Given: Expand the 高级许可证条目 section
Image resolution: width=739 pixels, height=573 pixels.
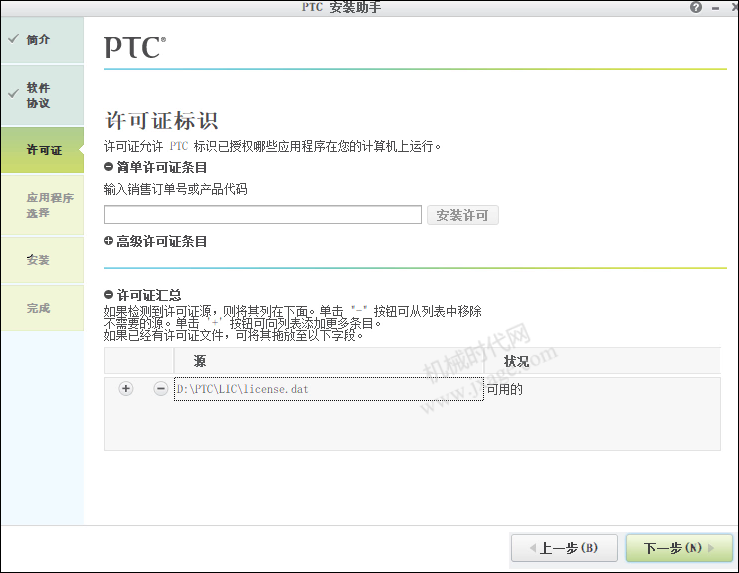Looking at the screenshot, I should [x=108, y=241].
